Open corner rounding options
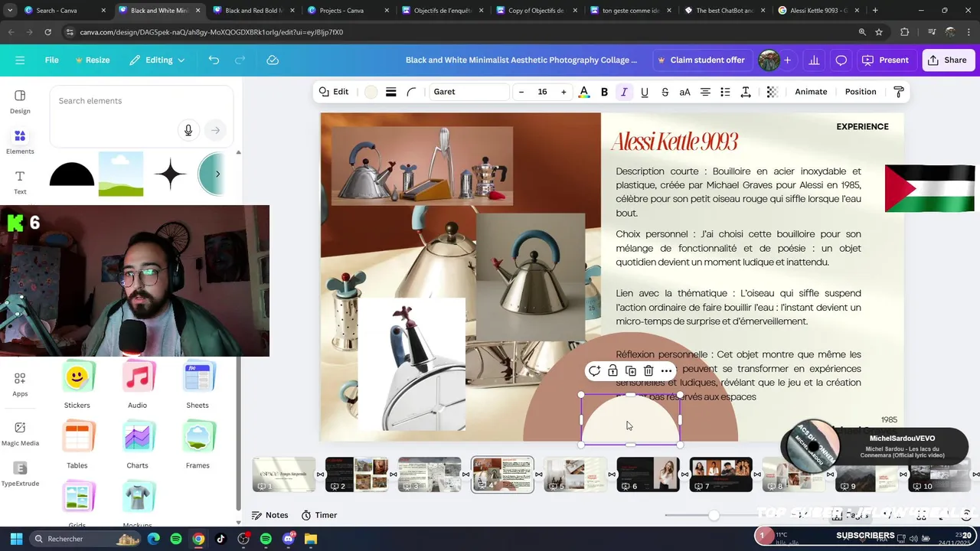Image resolution: width=980 pixels, height=551 pixels. pos(411,92)
